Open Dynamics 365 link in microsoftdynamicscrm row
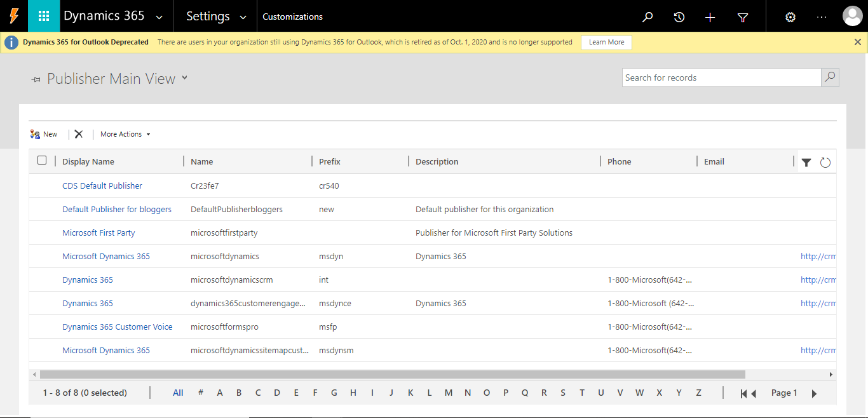The height and width of the screenshot is (418, 868). click(88, 280)
